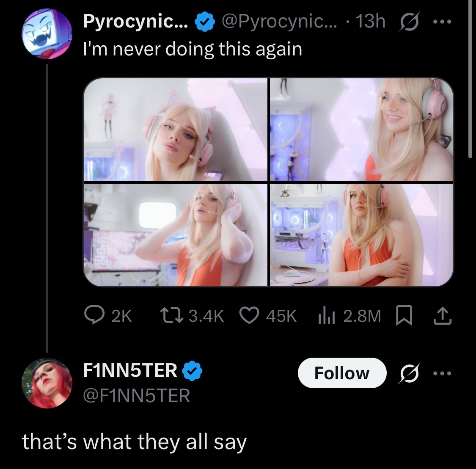This screenshot has height=469, width=476.
Task: Bookmark Pyrocynical's tweet
Action: [404, 316]
